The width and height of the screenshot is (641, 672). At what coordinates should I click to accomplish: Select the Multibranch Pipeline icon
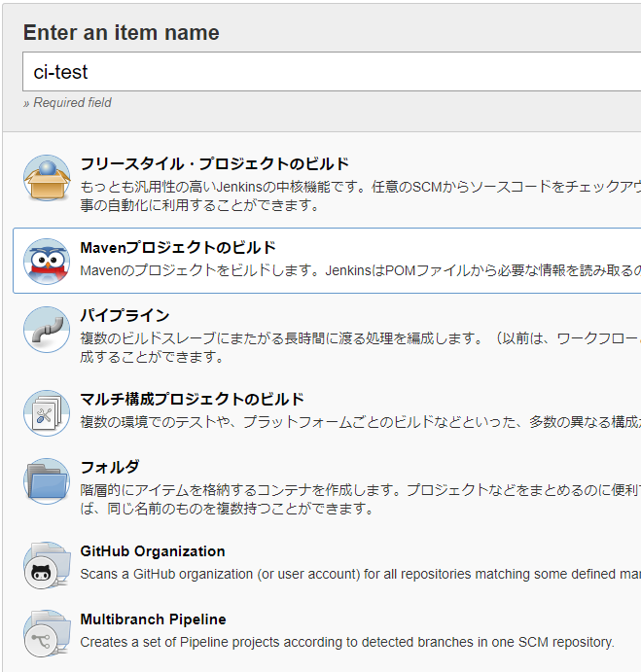coord(47,633)
